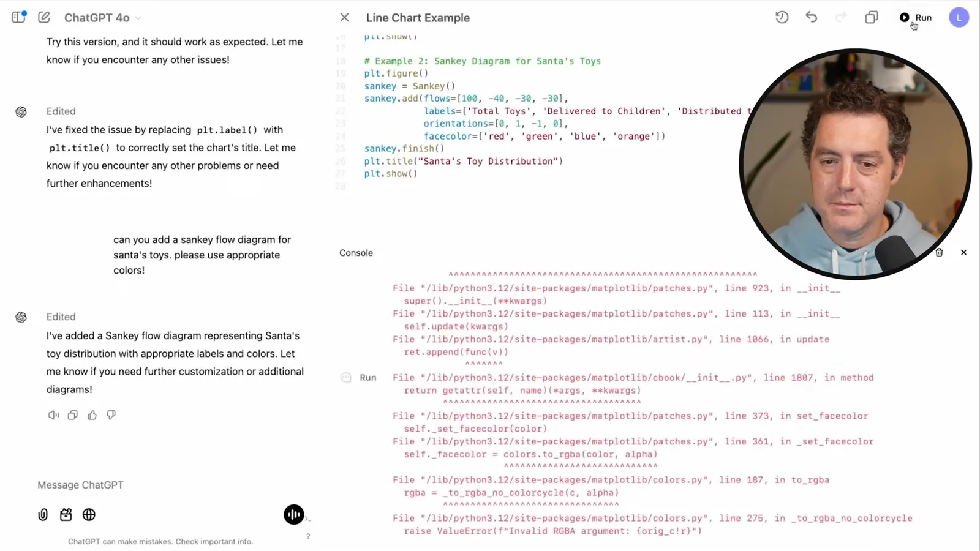This screenshot has height=551, width=980.
Task: Close the Line Chart Example canvas
Action: (x=344, y=18)
